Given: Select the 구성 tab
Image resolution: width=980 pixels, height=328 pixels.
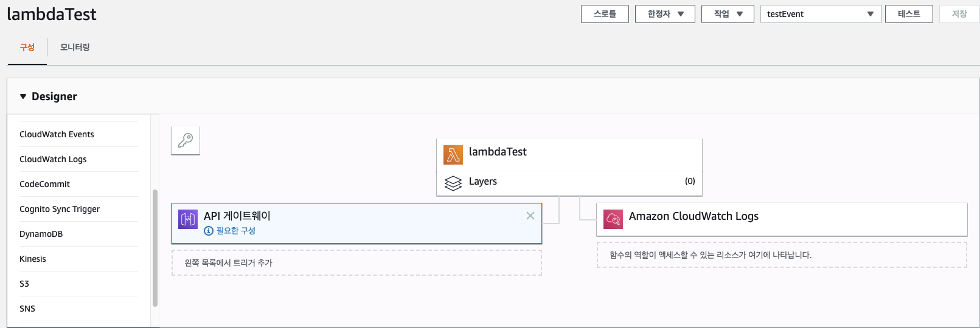Looking at the screenshot, I should pos(27,47).
